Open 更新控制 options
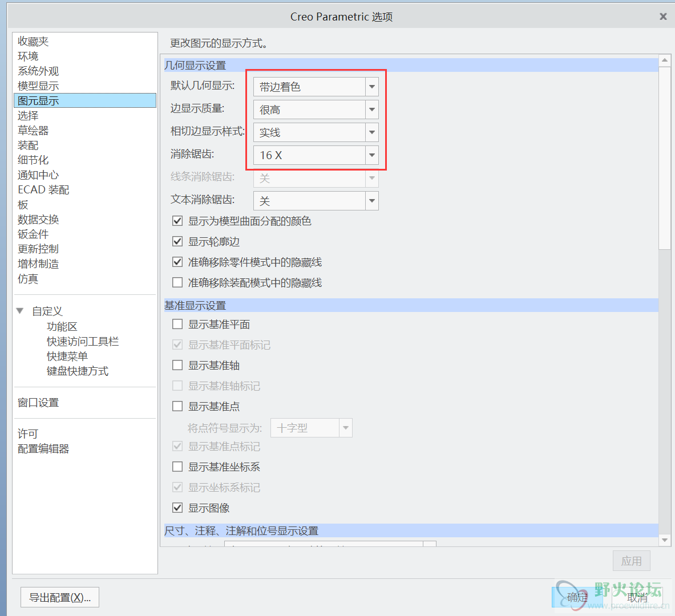 point(38,249)
